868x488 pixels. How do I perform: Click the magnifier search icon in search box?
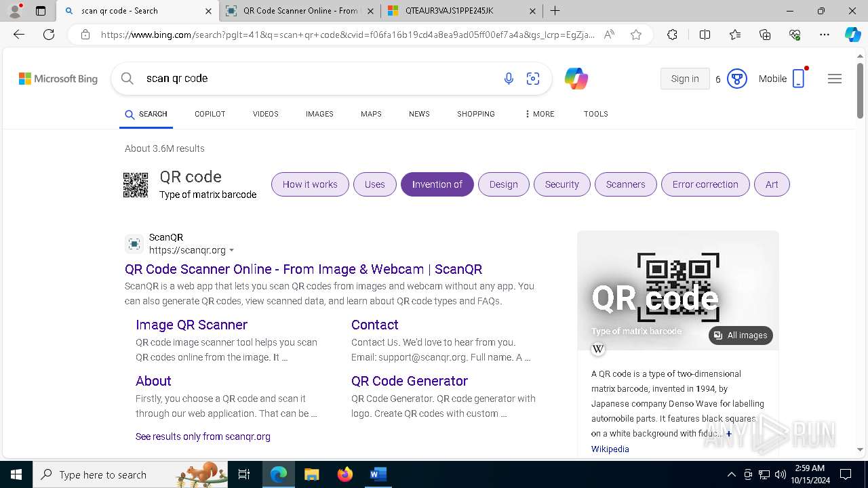(127, 79)
